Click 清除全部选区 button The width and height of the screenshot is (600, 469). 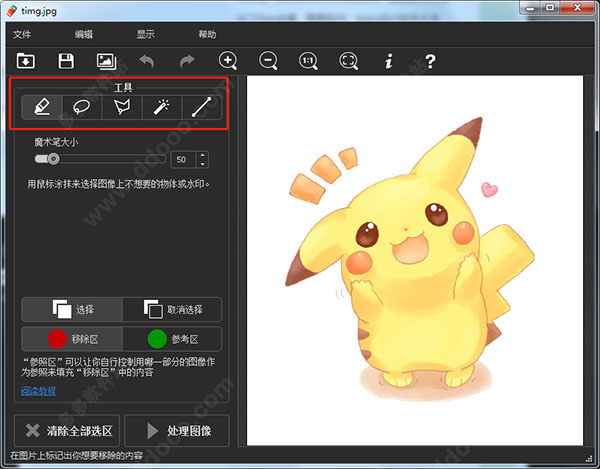coord(67,431)
